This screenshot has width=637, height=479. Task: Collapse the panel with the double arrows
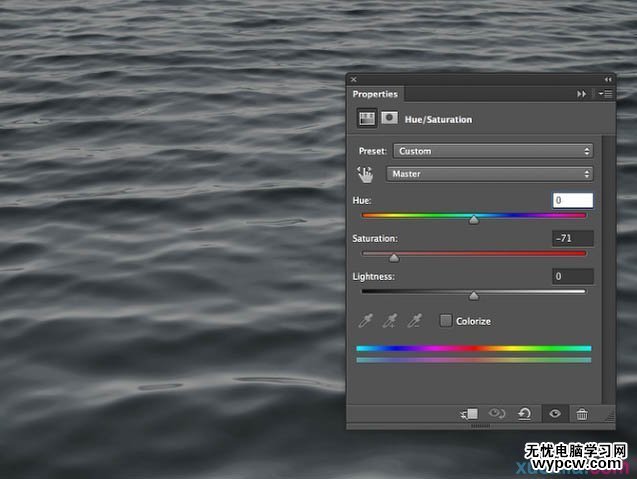pyautogui.click(x=608, y=79)
